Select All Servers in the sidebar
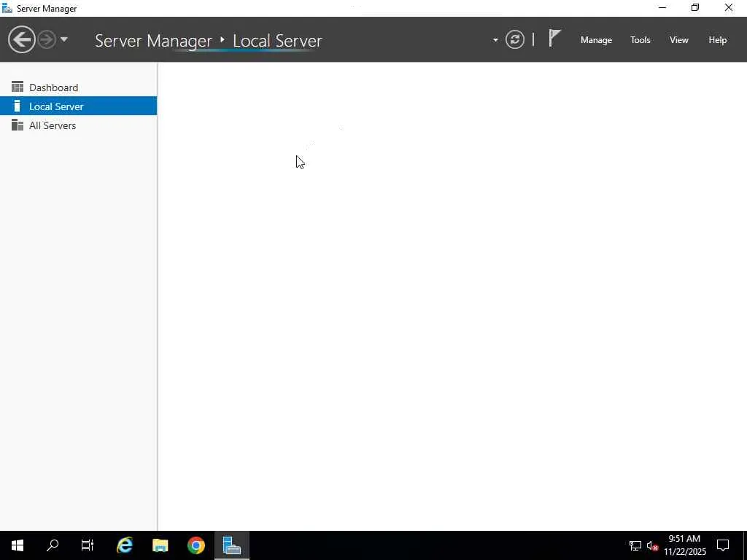Image resolution: width=747 pixels, height=560 pixels. [79, 125]
